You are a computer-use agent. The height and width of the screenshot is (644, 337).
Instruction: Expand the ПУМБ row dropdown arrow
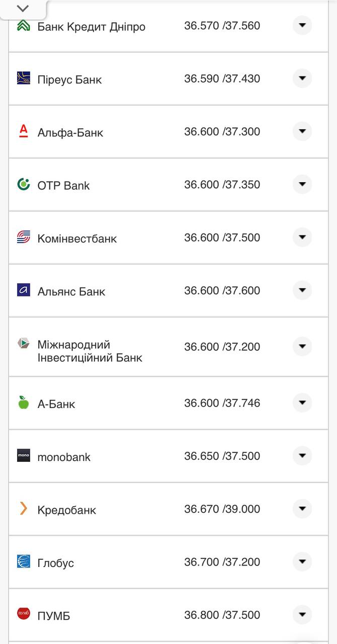(302, 615)
